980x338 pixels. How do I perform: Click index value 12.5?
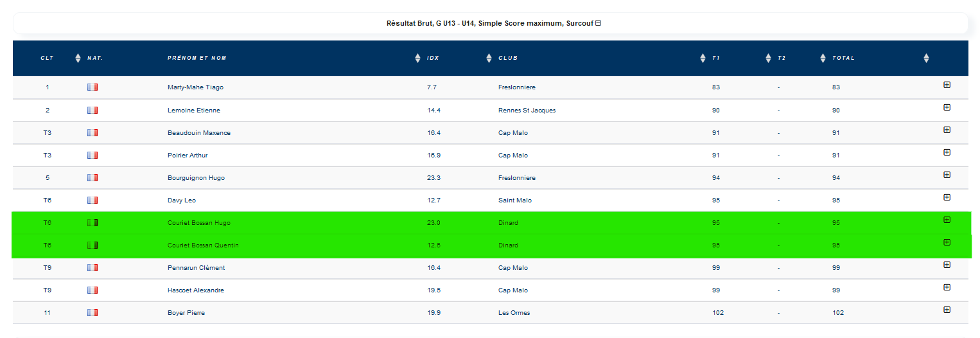433,245
